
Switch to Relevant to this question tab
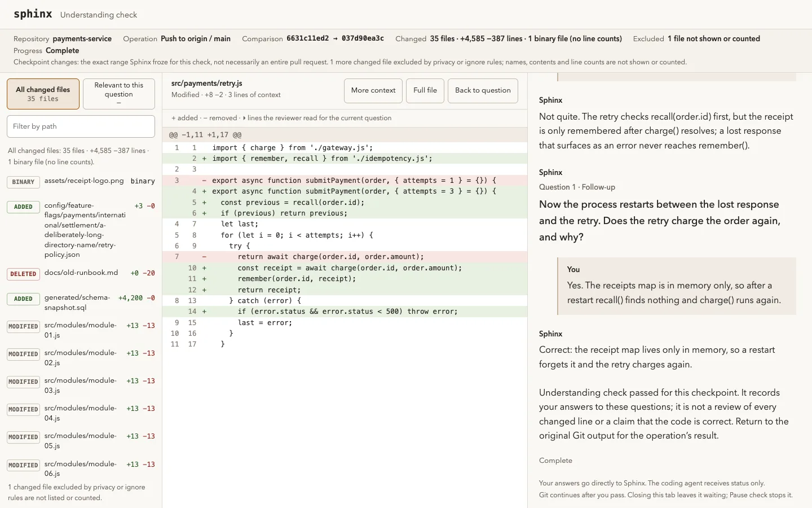[118, 94]
